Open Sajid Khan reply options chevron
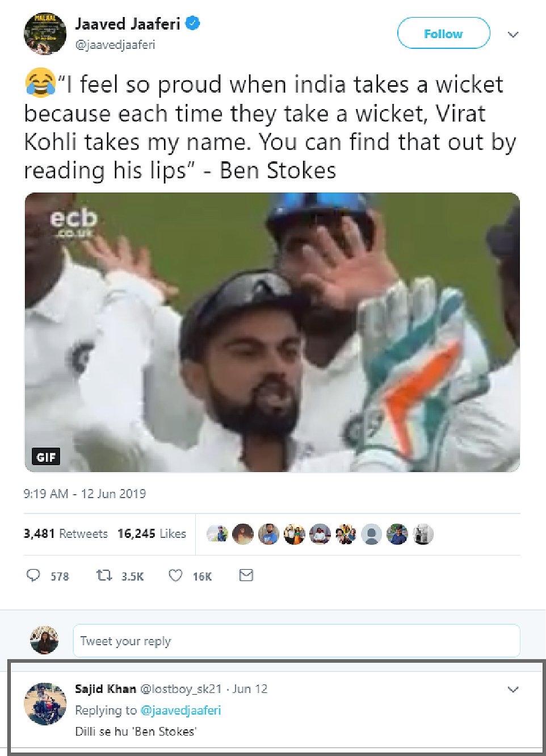Viewport: 546px width, 756px height. (513, 690)
